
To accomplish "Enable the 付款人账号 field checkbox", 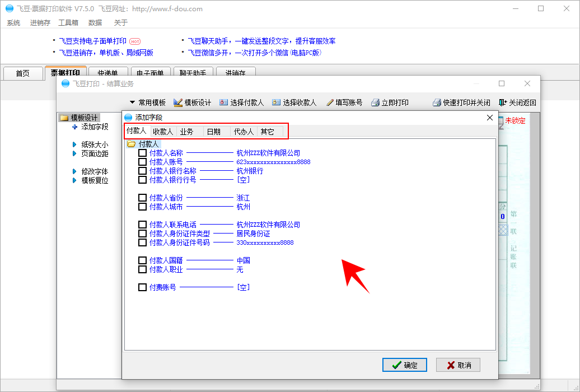I will point(143,162).
